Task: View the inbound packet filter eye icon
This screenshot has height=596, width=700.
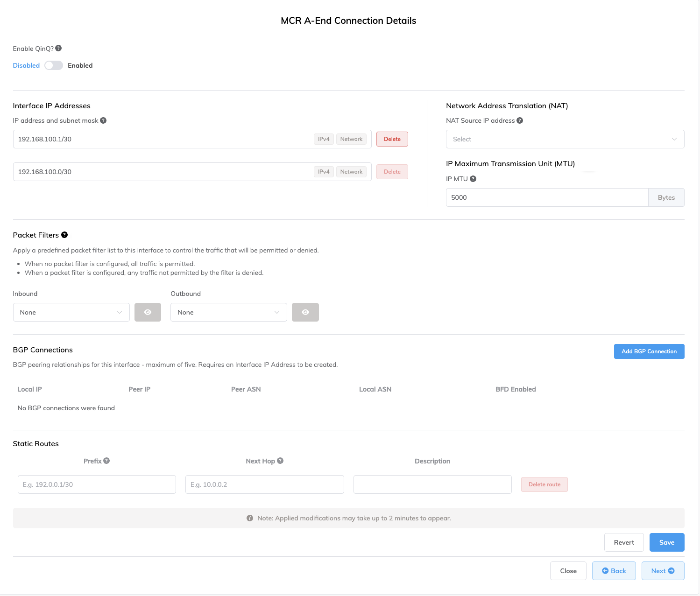Action: pyautogui.click(x=148, y=312)
